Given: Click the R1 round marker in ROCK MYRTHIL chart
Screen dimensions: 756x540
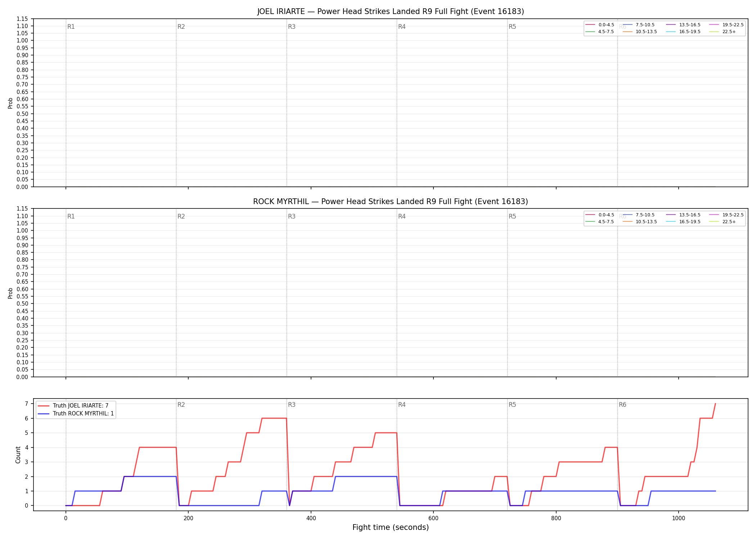Looking at the screenshot, I should [x=71, y=216].
